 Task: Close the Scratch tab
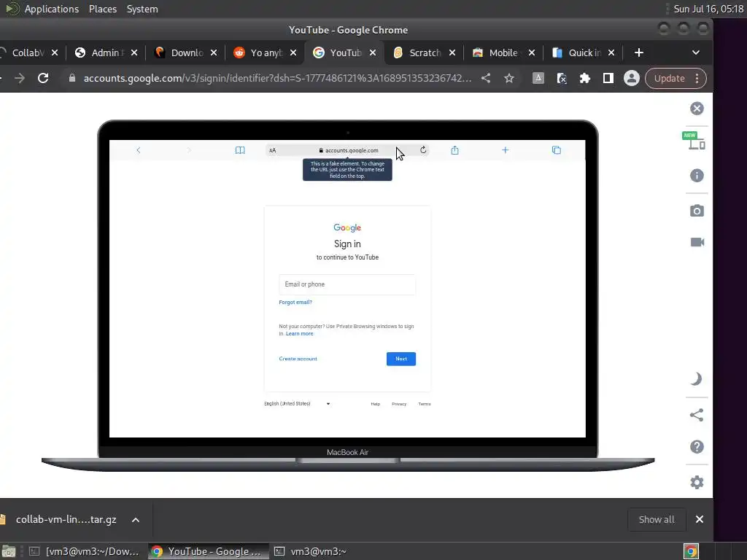(452, 52)
